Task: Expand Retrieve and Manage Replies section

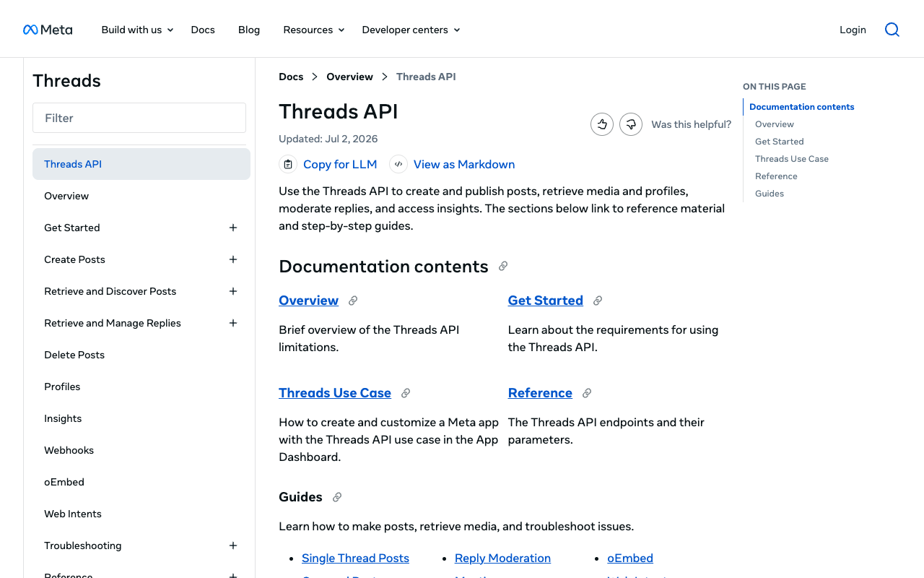Action: (233, 323)
